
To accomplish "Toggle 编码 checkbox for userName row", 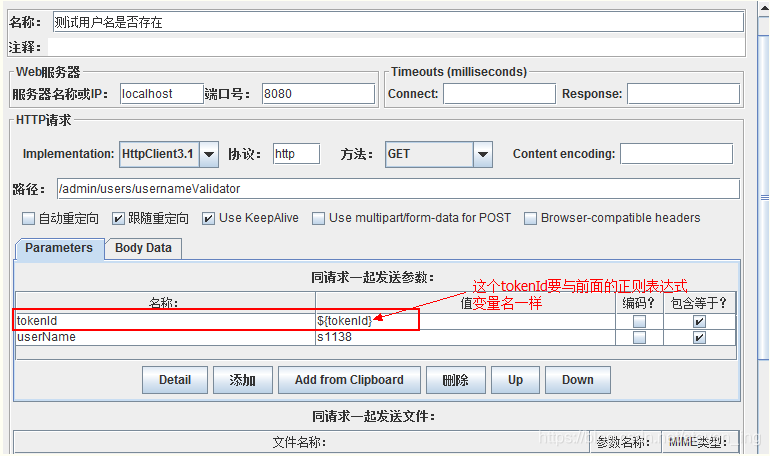I will pyautogui.click(x=639, y=338).
